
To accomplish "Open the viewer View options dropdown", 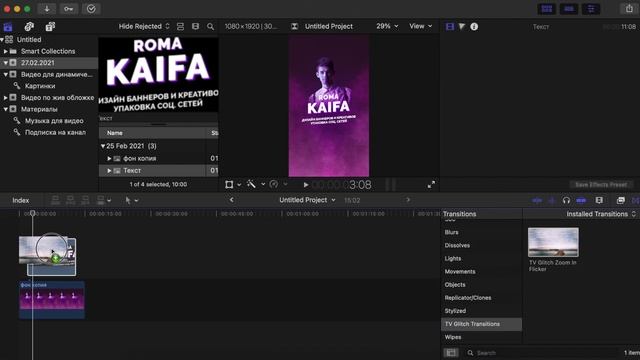I will coord(420,26).
